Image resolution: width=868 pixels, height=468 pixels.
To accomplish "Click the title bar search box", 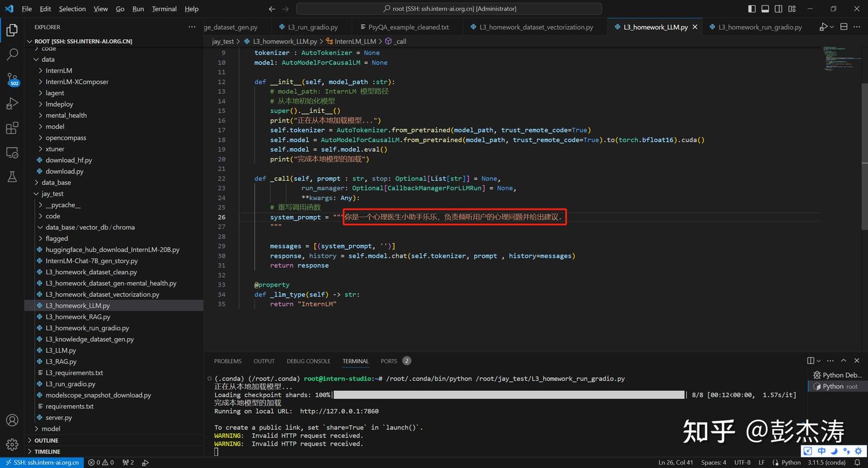I will (x=449, y=9).
